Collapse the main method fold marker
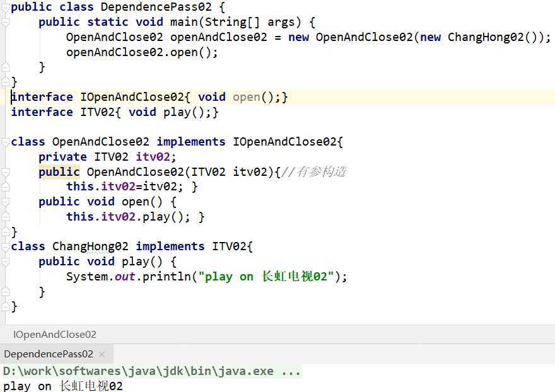The image size is (555, 392). 5,23
